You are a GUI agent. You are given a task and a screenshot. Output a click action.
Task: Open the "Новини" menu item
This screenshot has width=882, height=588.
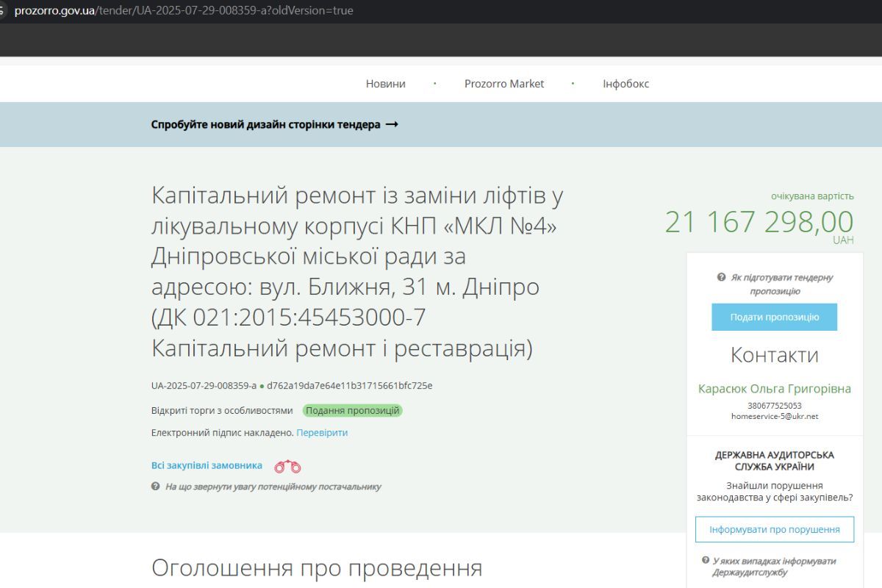(384, 83)
